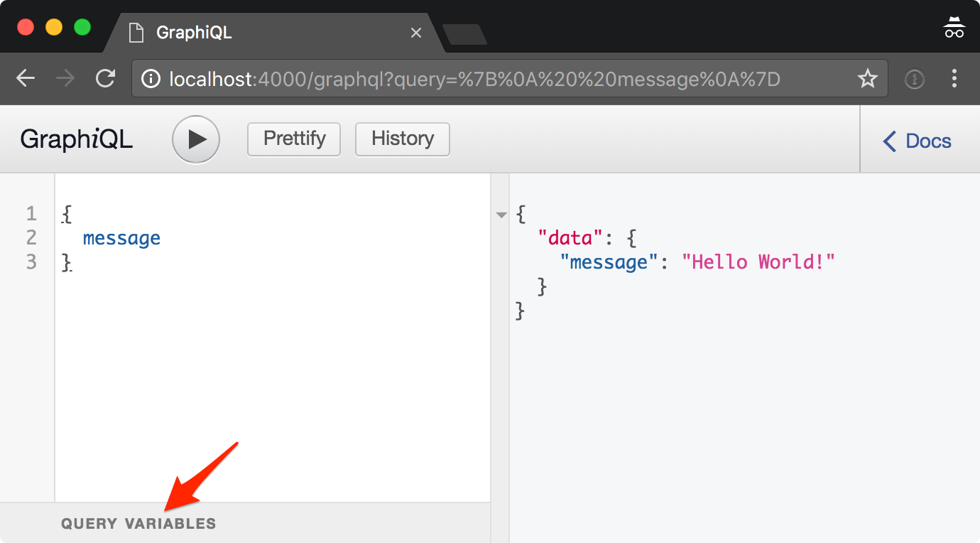Screen dimensions: 980x543
Task: Bookmark the page via the star icon
Action: [x=868, y=78]
